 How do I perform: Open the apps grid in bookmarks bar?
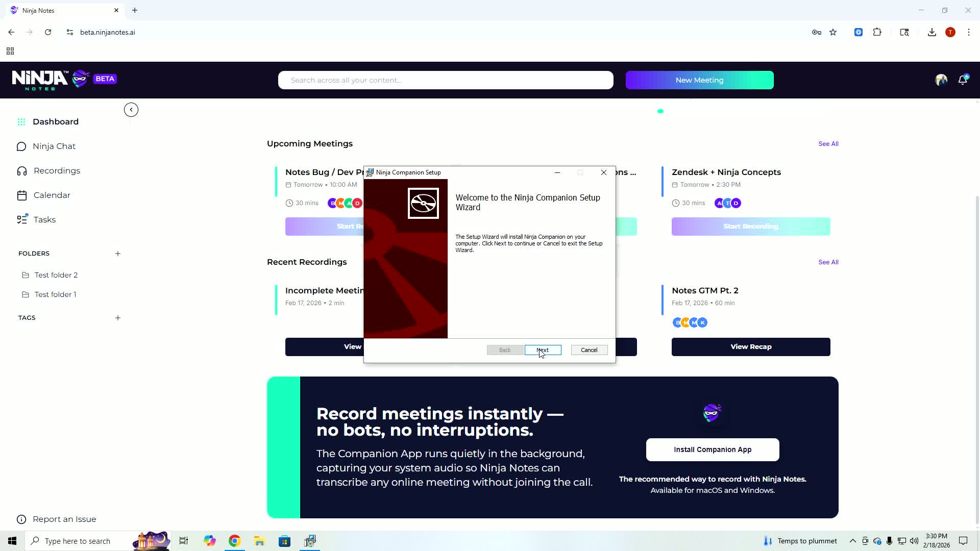point(10,51)
